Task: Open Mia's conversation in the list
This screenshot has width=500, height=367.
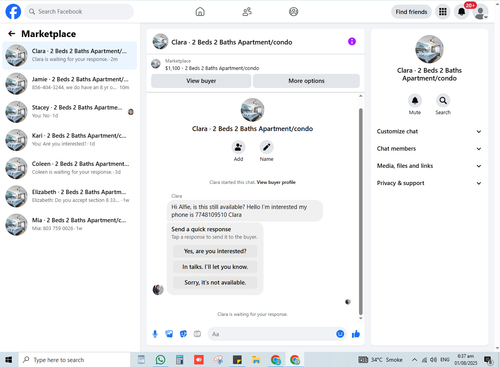Action: tap(70, 224)
